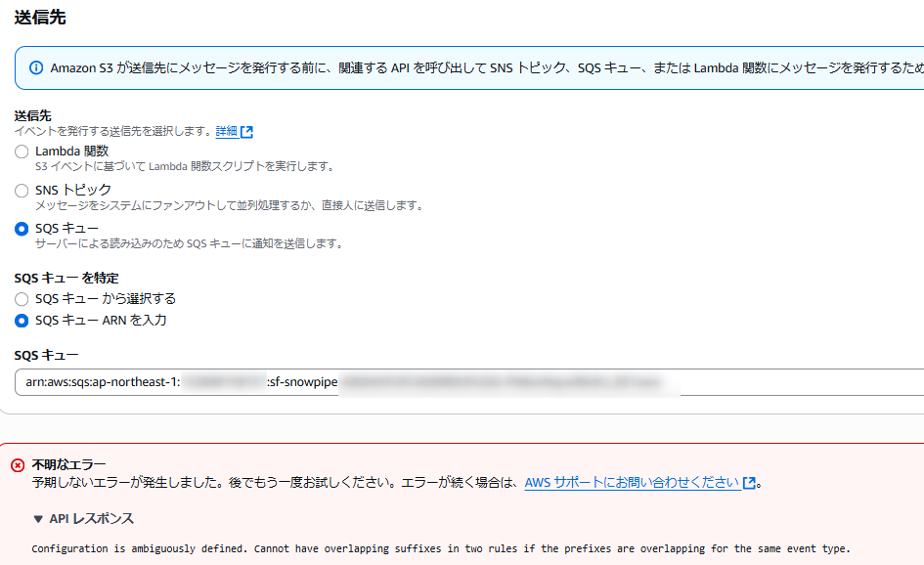The image size is (924, 565).
Task: Click the SNS description text about ファンアウト
Action: tap(230, 205)
